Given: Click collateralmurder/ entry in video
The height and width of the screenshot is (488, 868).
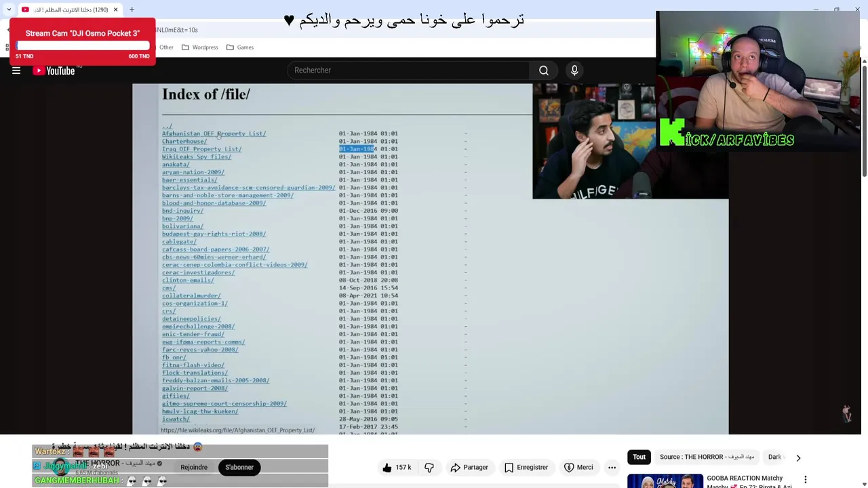Looking at the screenshot, I should (x=191, y=296).
